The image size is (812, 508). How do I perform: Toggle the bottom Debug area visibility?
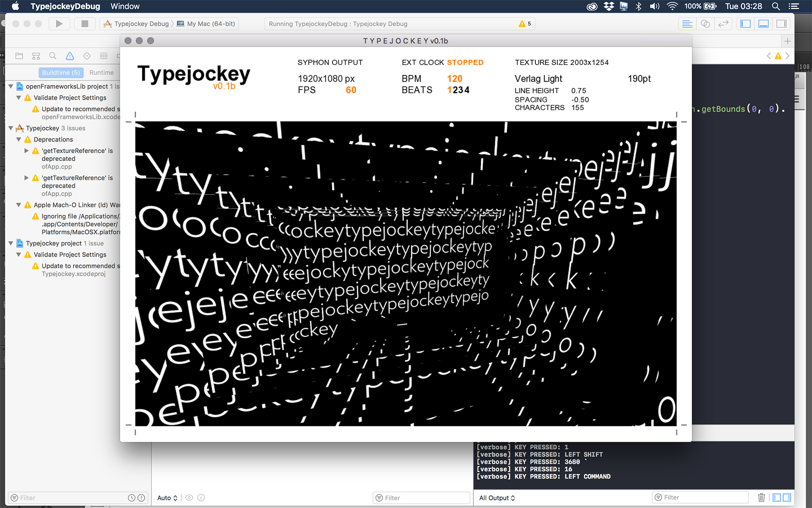763,24
